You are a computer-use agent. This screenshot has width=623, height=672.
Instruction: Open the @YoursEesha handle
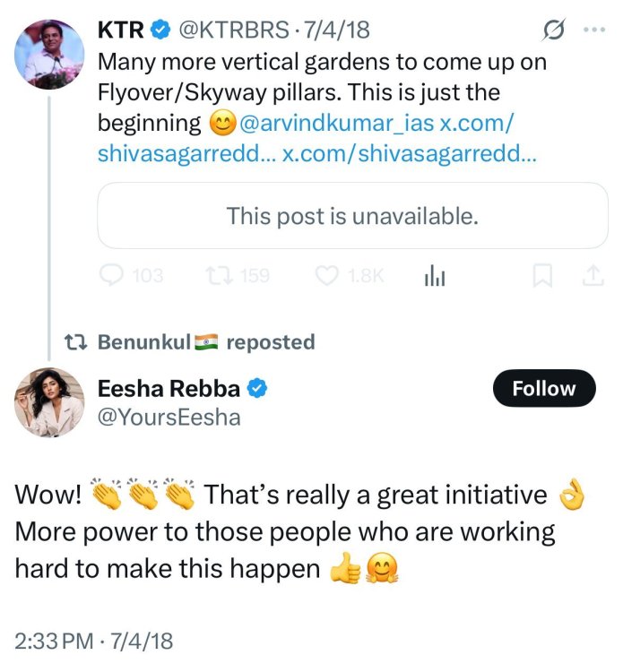169,417
